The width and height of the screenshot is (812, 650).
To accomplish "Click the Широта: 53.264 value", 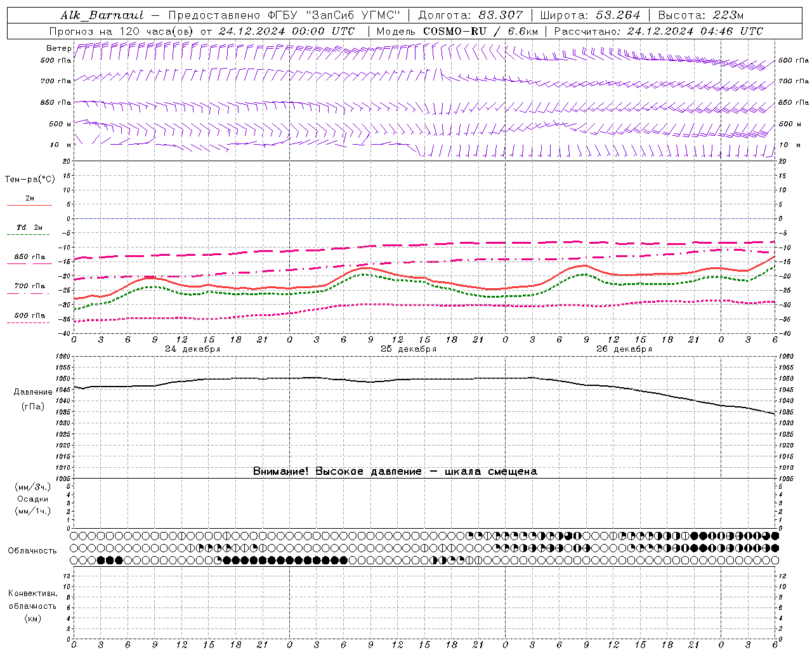I will coord(590,15).
